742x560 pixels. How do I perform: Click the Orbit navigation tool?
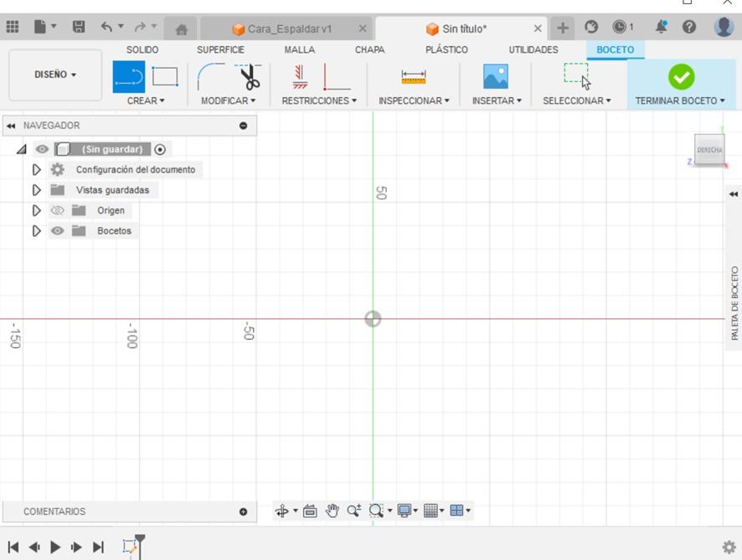pos(282,511)
